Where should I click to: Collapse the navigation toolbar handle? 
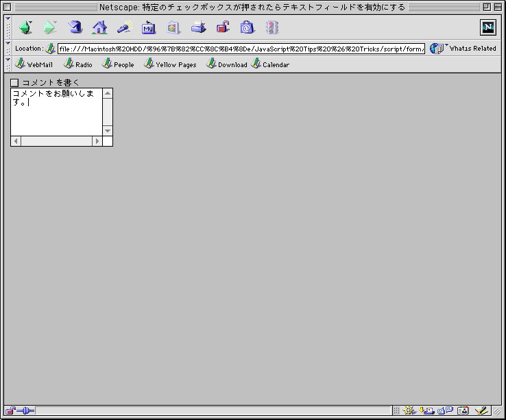point(8,27)
